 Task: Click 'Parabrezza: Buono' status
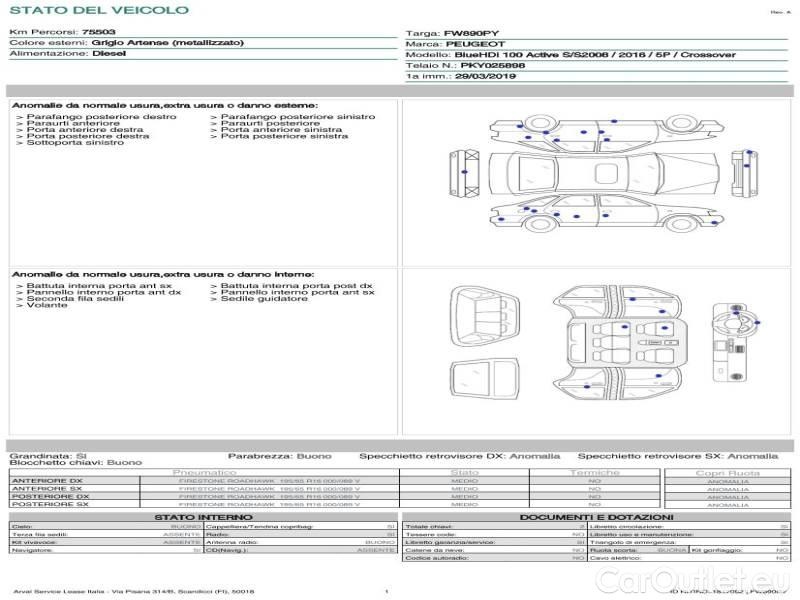pyautogui.click(x=280, y=456)
